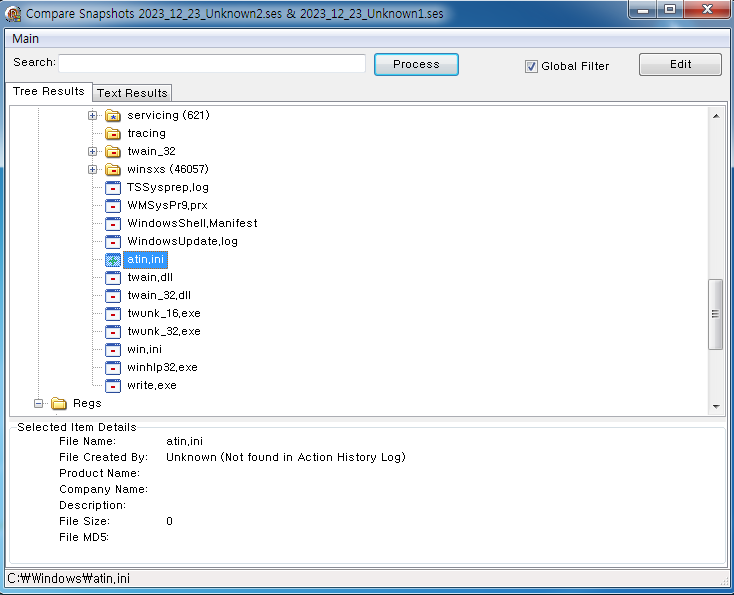734x595 pixels.
Task: Select twain.dll in the tree
Action: coord(150,278)
